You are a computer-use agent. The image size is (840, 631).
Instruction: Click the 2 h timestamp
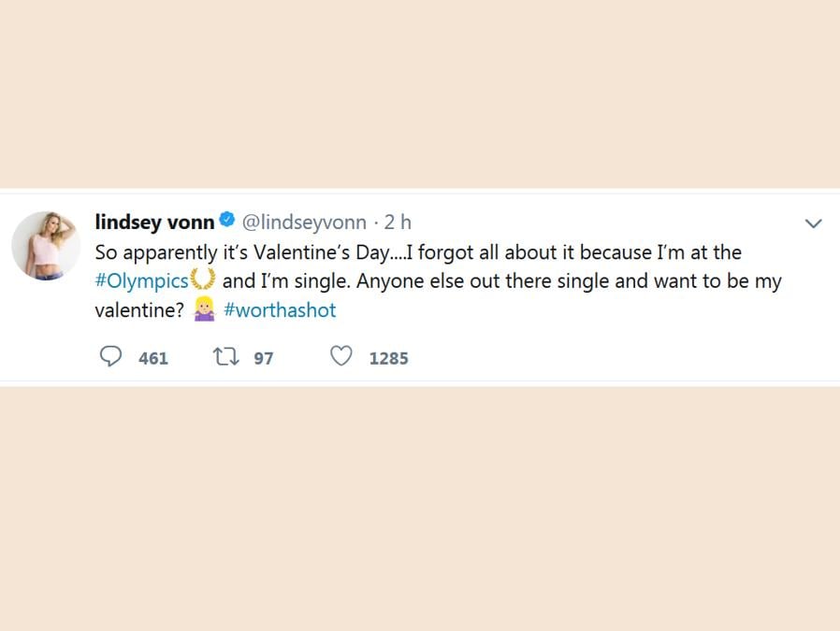398,222
